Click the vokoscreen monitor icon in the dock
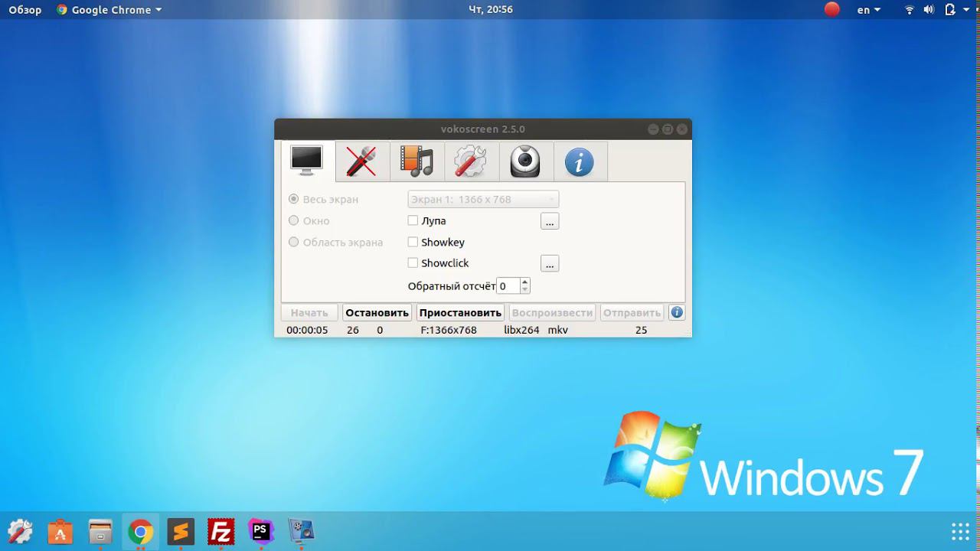 pos(301,531)
